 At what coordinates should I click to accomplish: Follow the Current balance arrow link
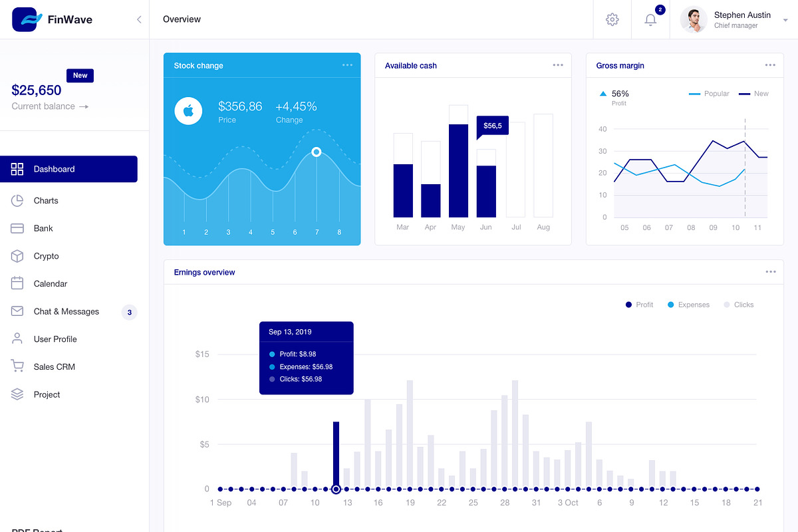83,106
